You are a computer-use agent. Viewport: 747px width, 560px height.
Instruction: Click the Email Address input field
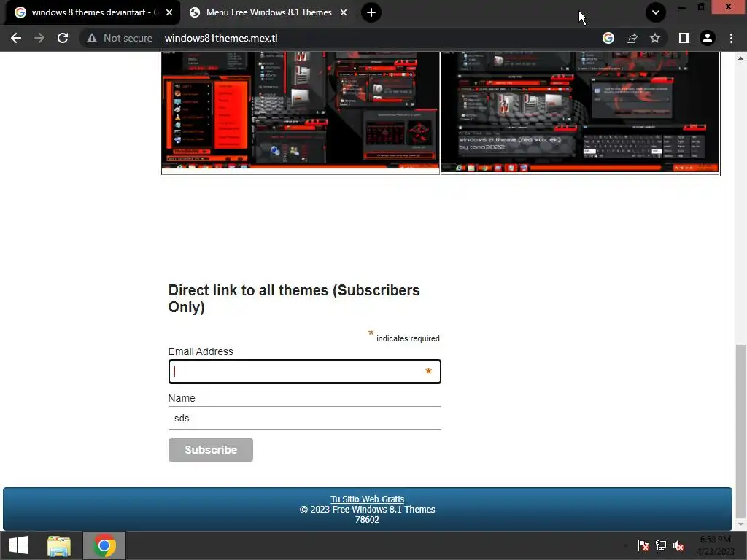click(x=304, y=371)
